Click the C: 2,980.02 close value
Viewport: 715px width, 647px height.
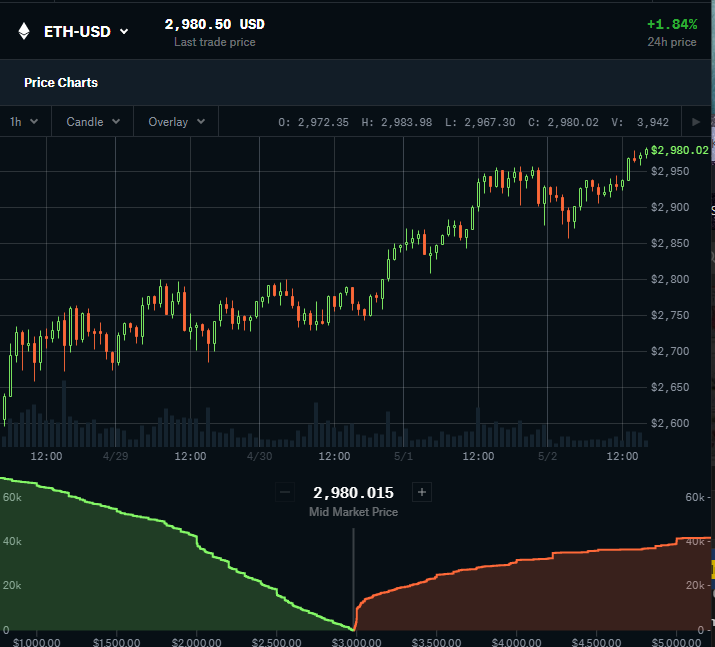coord(563,122)
